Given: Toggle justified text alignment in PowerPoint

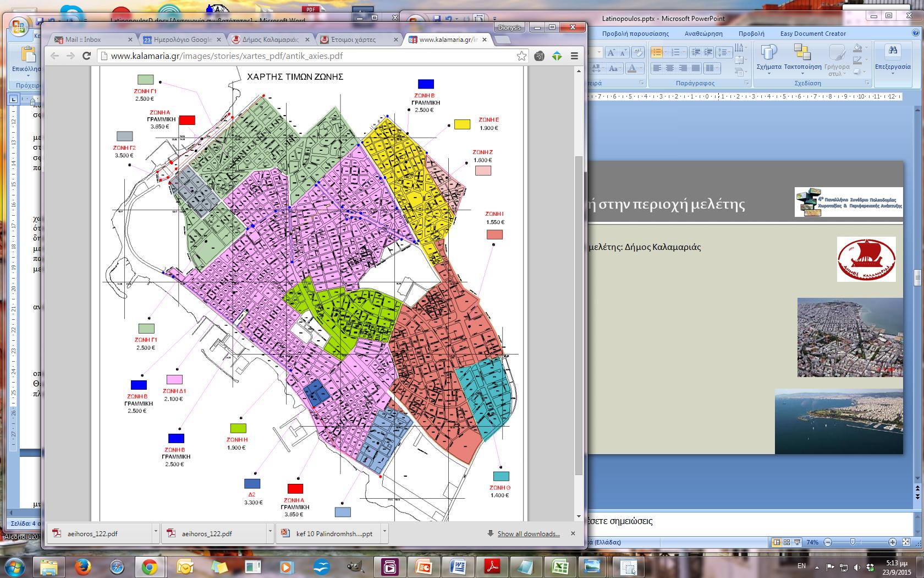Looking at the screenshot, I should [696, 68].
